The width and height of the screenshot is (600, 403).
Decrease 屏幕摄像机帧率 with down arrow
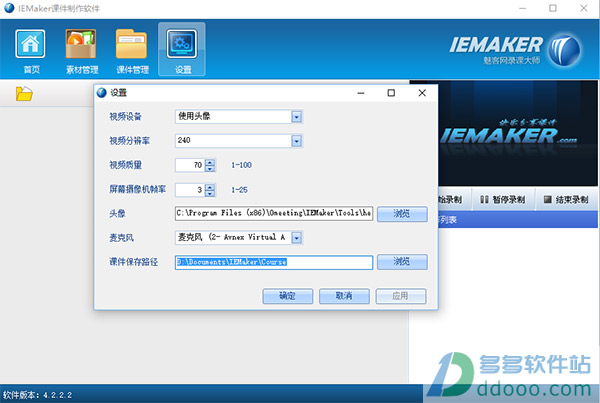tap(210, 193)
